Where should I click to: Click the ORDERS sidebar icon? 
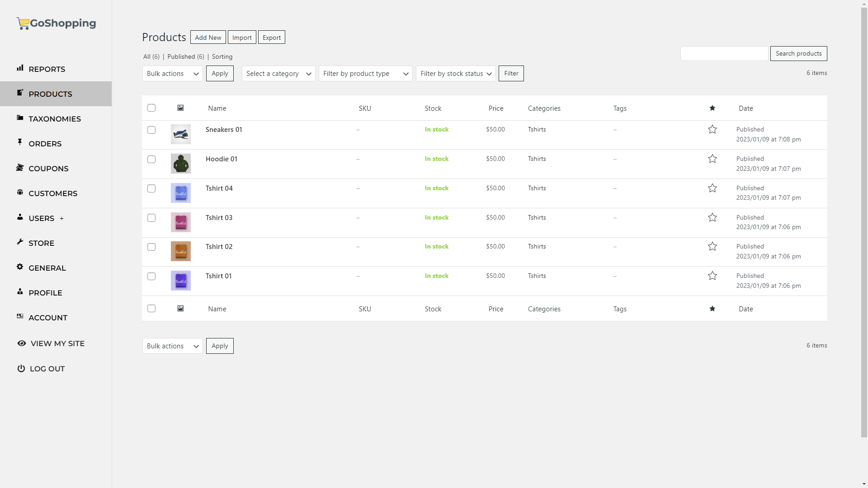20,142
